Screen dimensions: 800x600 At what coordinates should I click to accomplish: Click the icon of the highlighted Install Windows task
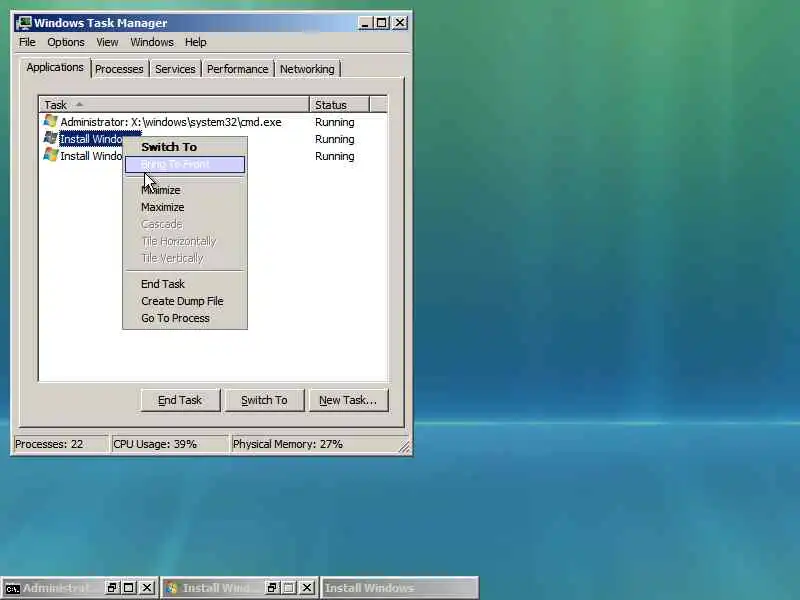(x=51, y=138)
